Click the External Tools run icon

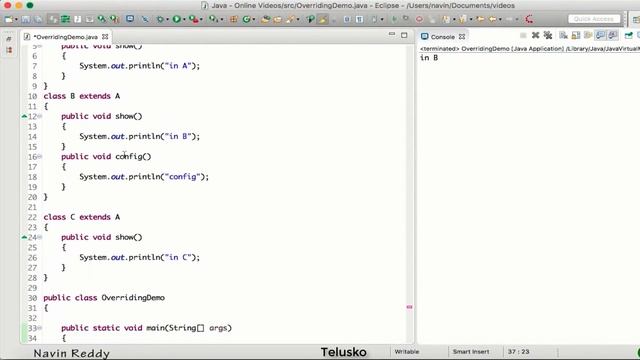point(213,19)
